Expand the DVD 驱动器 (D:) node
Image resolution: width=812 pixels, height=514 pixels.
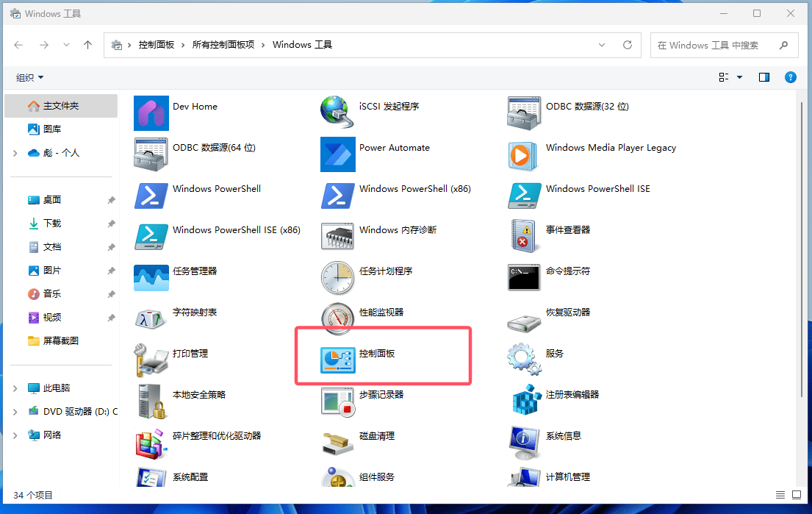pyautogui.click(x=15, y=411)
